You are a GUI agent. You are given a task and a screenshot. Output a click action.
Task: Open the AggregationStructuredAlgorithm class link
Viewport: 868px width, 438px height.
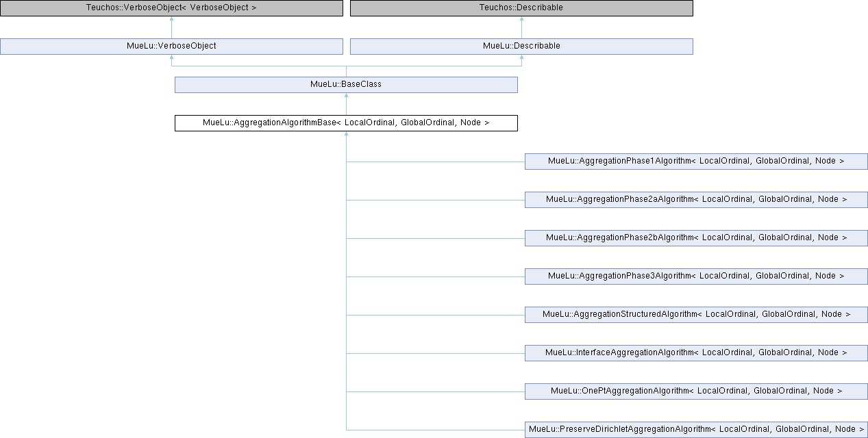click(x=696, y=314)
